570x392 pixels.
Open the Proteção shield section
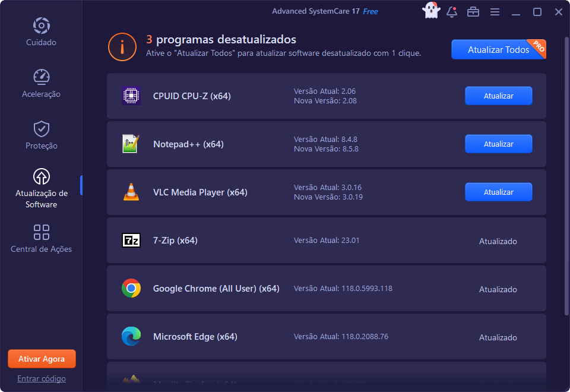(41, 135)
